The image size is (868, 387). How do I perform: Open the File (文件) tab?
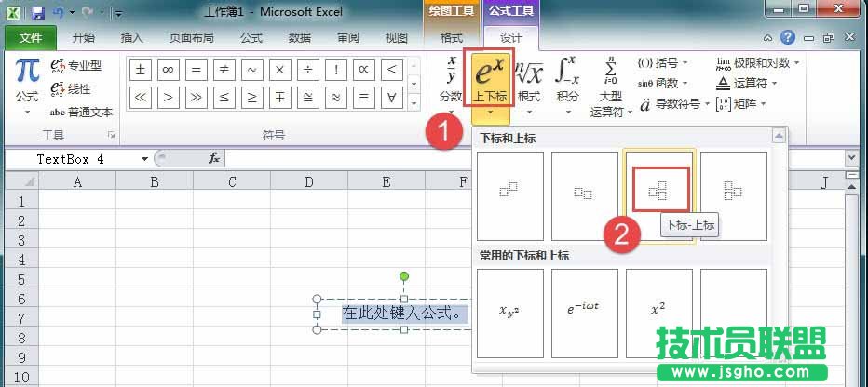[x=31, y=37]
